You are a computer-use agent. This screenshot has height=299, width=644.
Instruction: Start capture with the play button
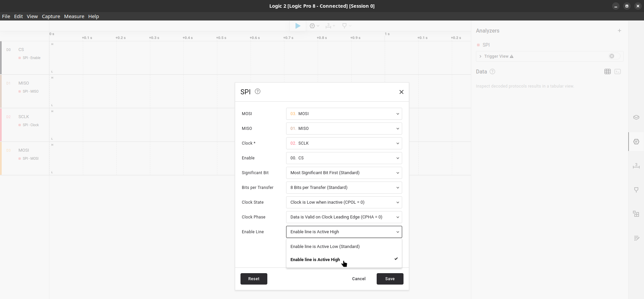[x=298, y=26]
